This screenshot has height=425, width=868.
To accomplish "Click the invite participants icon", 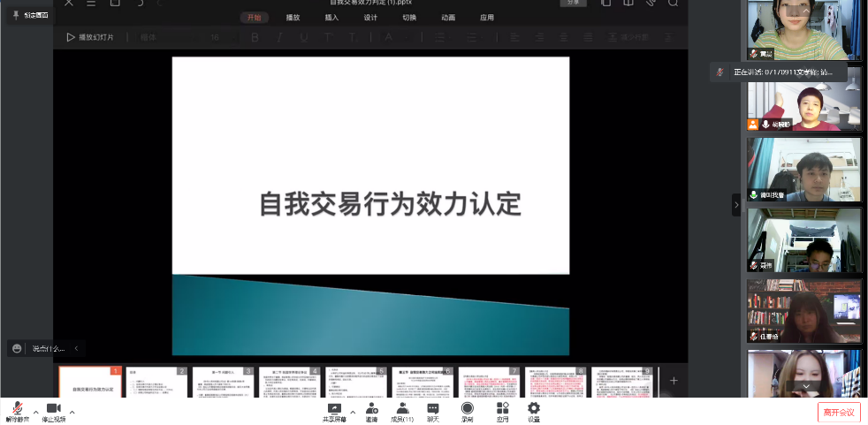I will click(x=372, y=410).
